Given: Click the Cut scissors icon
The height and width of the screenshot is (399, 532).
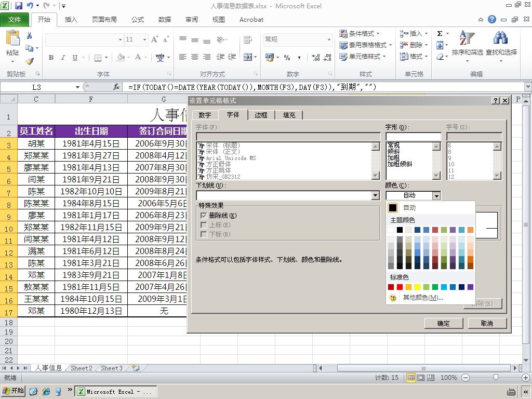Looking at the screenshot, I should [x=30, y=35].
